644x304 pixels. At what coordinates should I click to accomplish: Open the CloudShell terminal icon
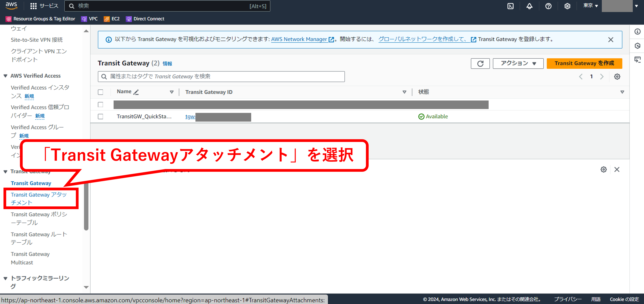(x=510, y=6)
